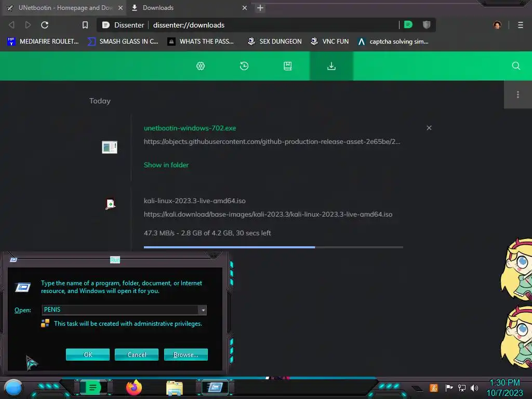
Task: Click OK in the Run dialog
Action: click(87, 354)
